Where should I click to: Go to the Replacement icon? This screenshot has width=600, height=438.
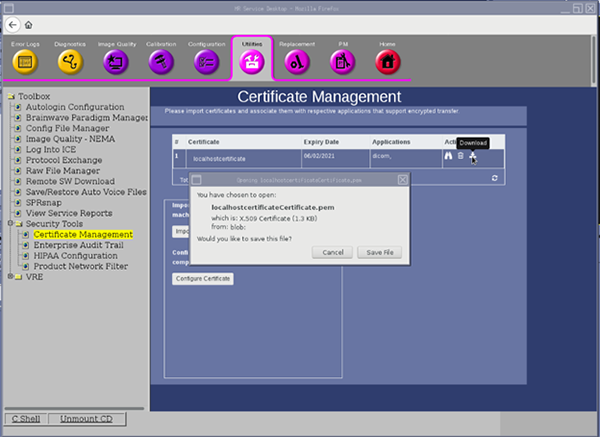point(297,62)
